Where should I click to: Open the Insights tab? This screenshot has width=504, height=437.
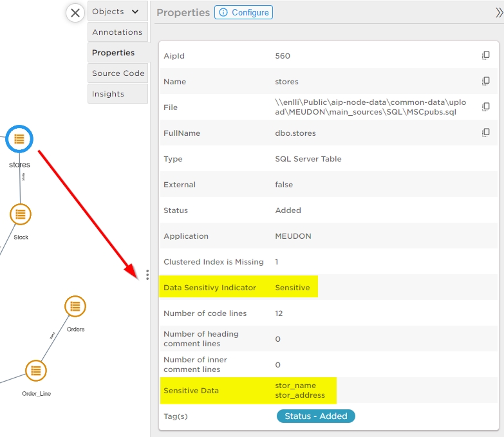pyautogui.click(x=108, y=94)
